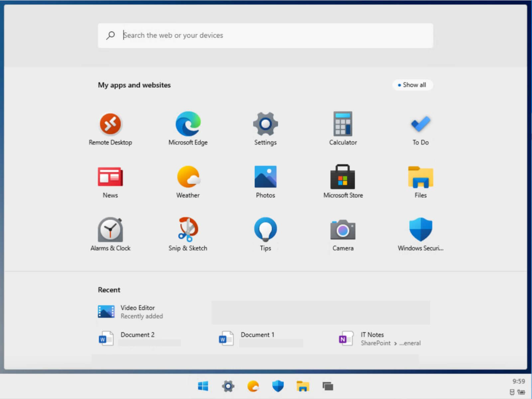
Task: Click the Show all button
Action: point(412,85)
